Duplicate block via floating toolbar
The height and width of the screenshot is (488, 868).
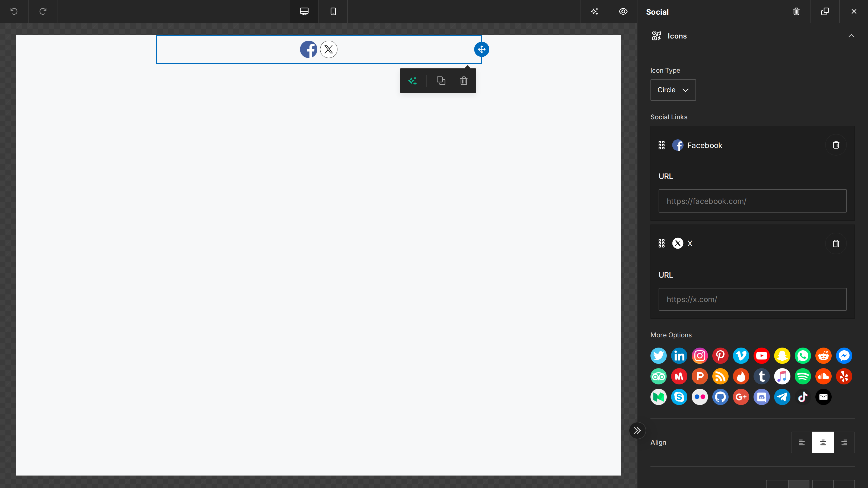click(x=441, y=81)
